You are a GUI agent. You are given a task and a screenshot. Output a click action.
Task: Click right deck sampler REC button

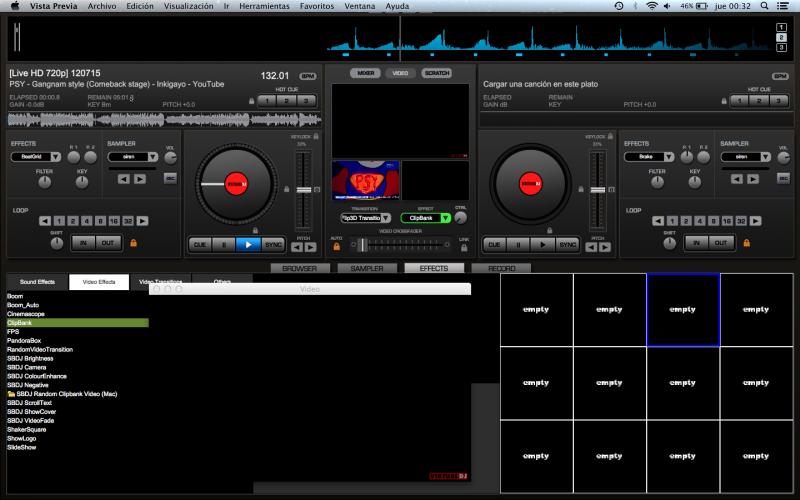click(x=783, y=178)
